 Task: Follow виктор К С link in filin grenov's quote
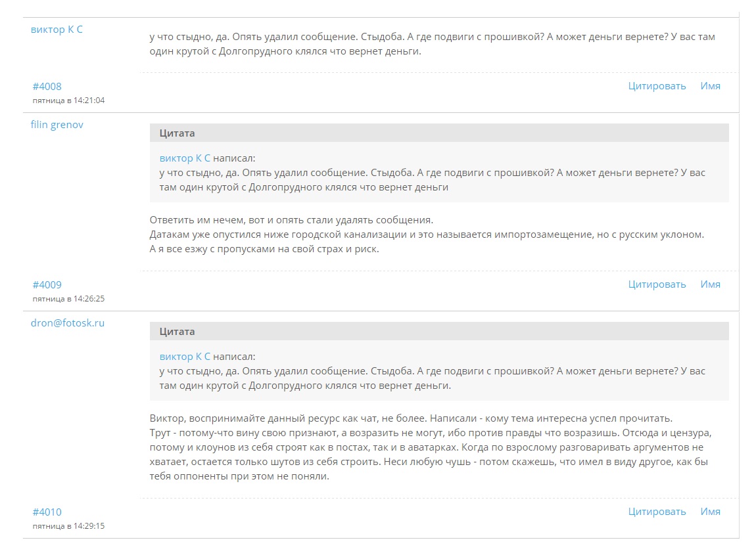[185, 158]
